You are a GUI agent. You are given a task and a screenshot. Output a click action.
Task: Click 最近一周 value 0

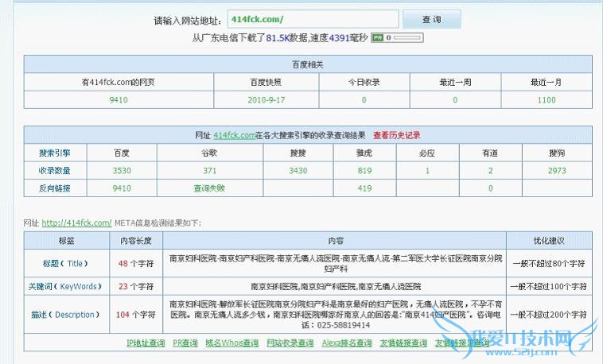tap(455, 100)
